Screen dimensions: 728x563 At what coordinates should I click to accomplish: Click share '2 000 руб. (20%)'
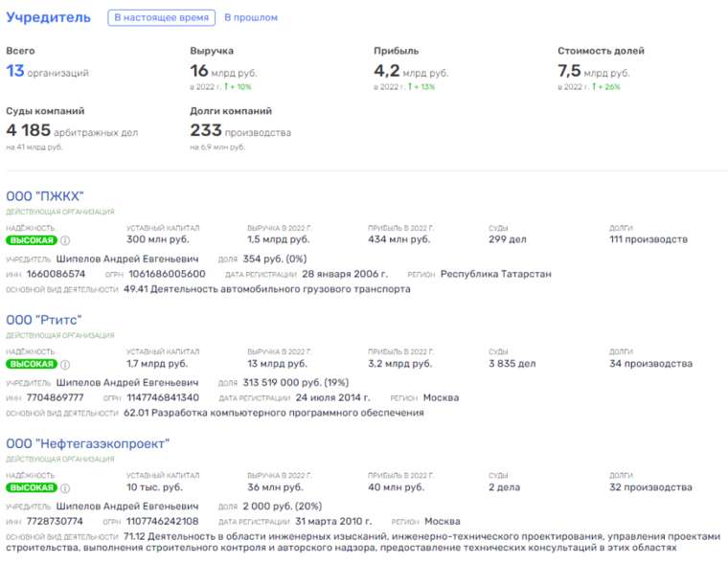pyautogui.click(x=282, y=507)
